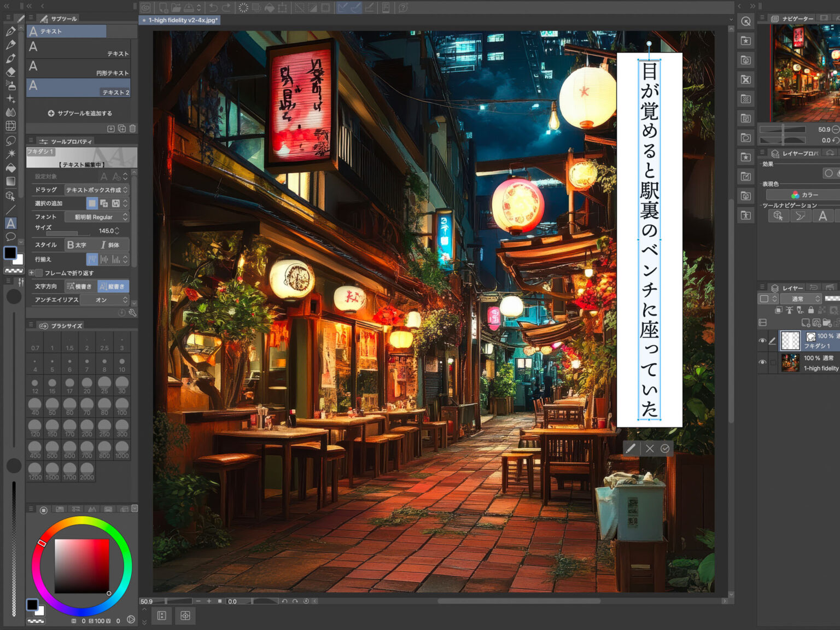Open the Clip Studio home icon at top left
The image size is (840, 630).
[x=145, y=7]
